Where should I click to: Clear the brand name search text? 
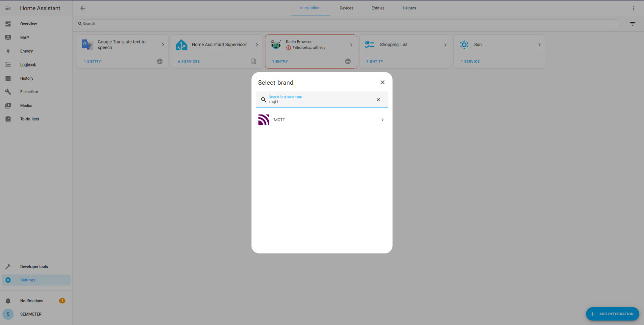(378, 100)
